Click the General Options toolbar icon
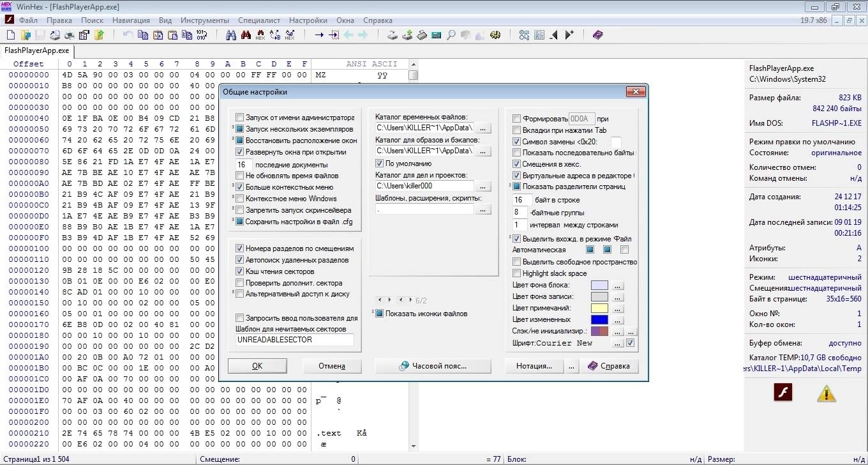The image size is (868, 465). 524,35
